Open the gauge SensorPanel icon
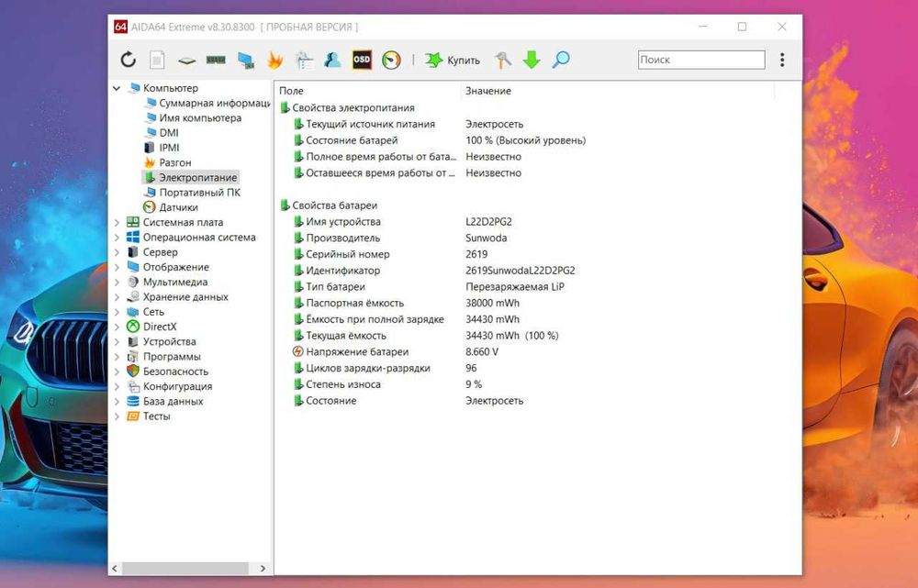The width and height of the screenshot is (918, 588). coord(391,60)
